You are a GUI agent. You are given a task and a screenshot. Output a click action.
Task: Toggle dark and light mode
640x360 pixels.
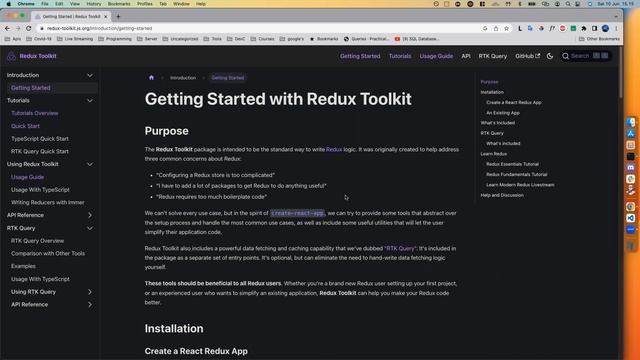point(550,56)
